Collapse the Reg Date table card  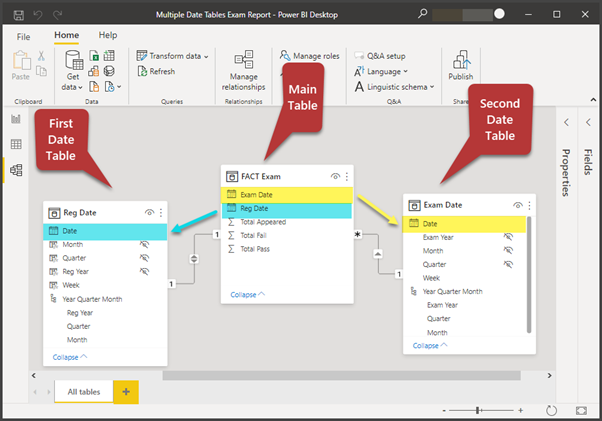click(x=70, y=357)
